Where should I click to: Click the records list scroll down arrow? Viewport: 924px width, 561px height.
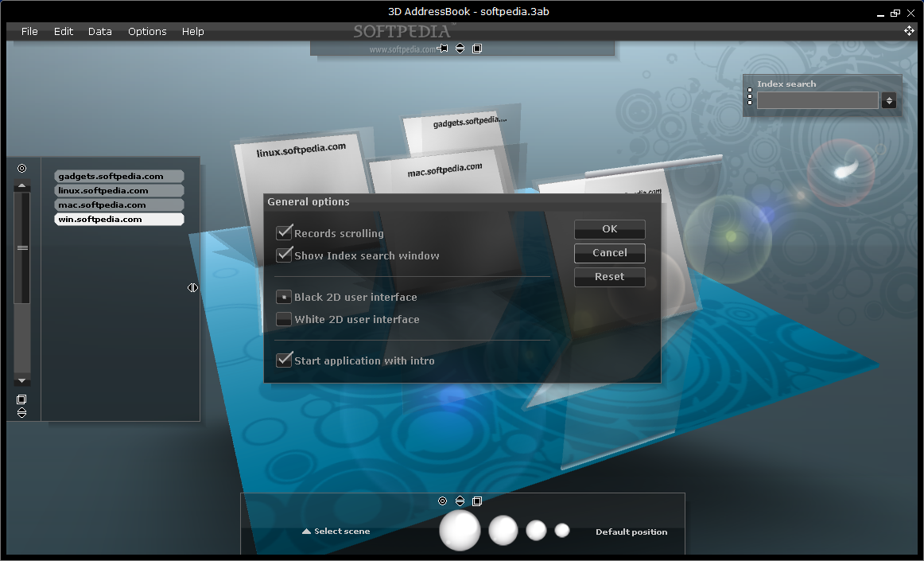(x=21, y=381)
